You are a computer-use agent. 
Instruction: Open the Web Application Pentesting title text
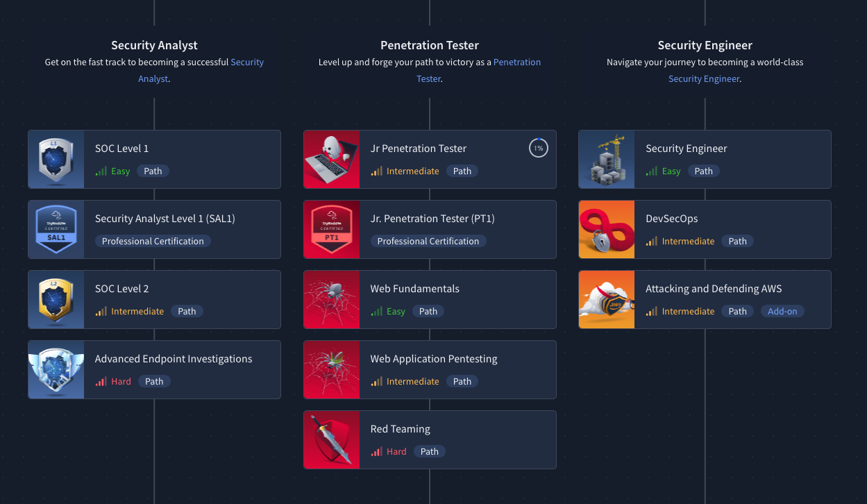tap(434, 359)
